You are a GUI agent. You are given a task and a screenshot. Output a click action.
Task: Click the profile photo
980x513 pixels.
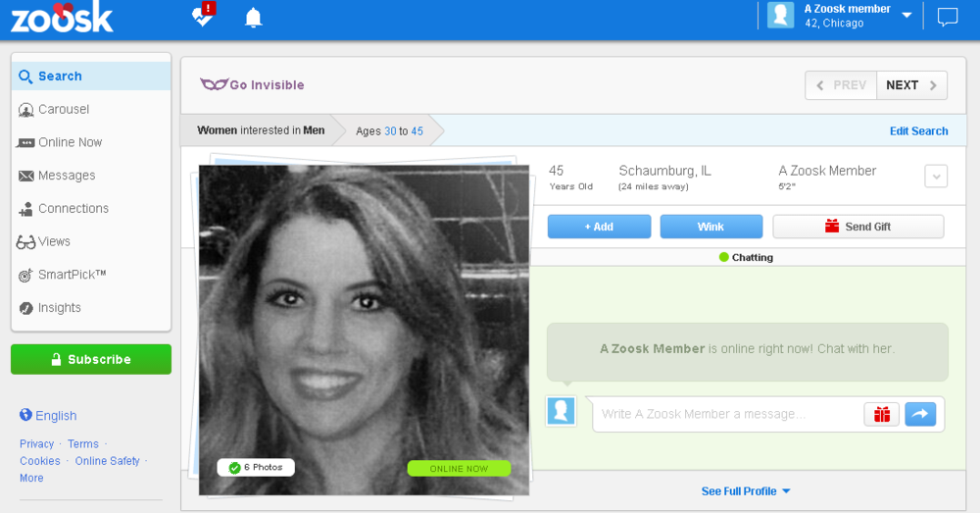[364, 330]
